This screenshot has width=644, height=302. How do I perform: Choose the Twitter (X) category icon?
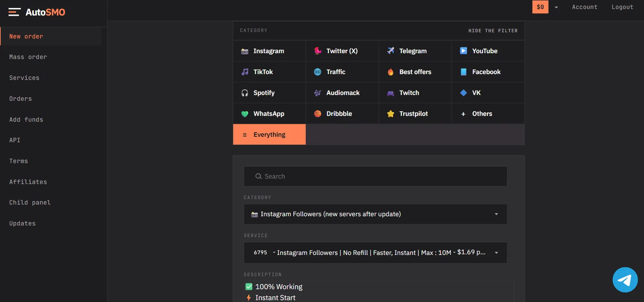point(318,51)
